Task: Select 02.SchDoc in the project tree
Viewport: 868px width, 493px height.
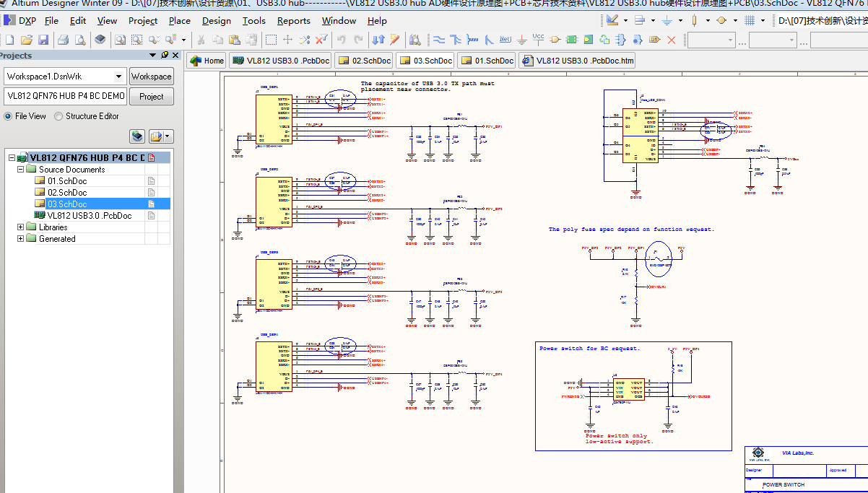Action: [x=67, y=192]
